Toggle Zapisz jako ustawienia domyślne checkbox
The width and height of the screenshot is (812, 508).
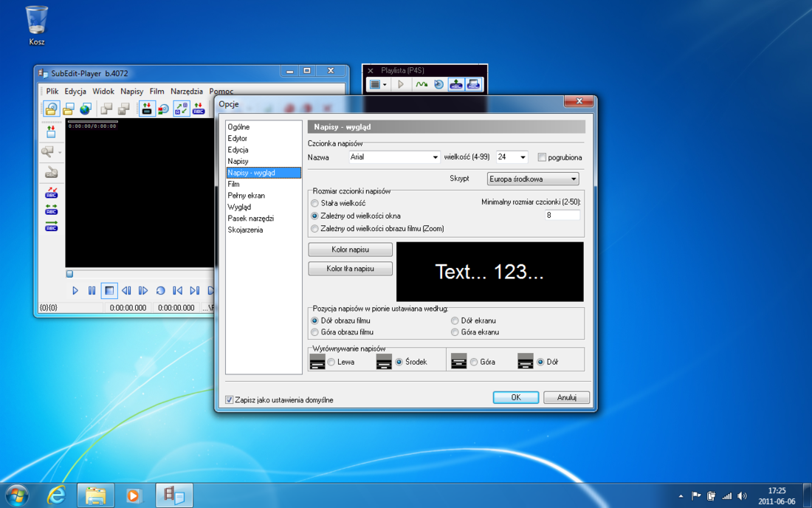pyautogui.click(x=229, y=399)
